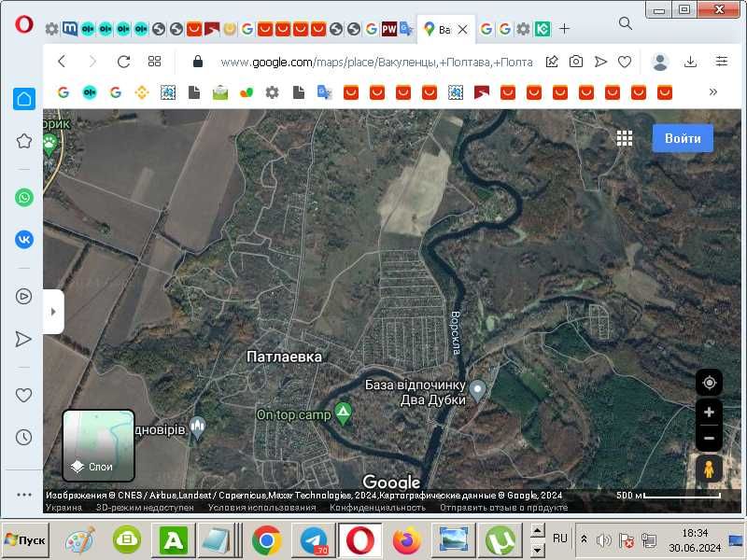Viewport: 747px width, 560px height.
Task: Go back to the previous page
Action: coord(62,61)
